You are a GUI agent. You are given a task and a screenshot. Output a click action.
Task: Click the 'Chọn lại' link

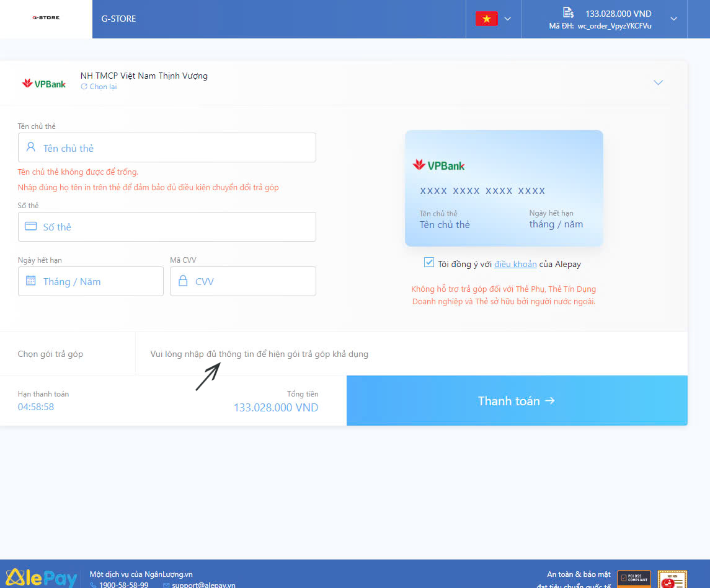coord(103,87)
